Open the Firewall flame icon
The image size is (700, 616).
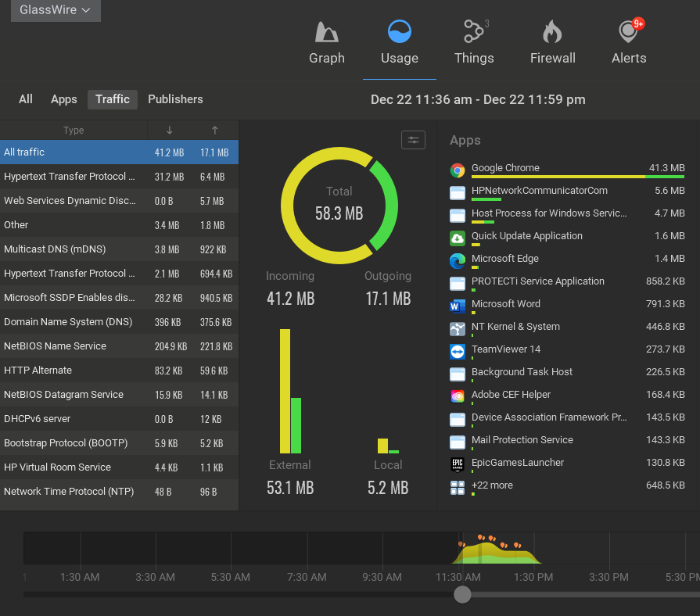point(552,32)
